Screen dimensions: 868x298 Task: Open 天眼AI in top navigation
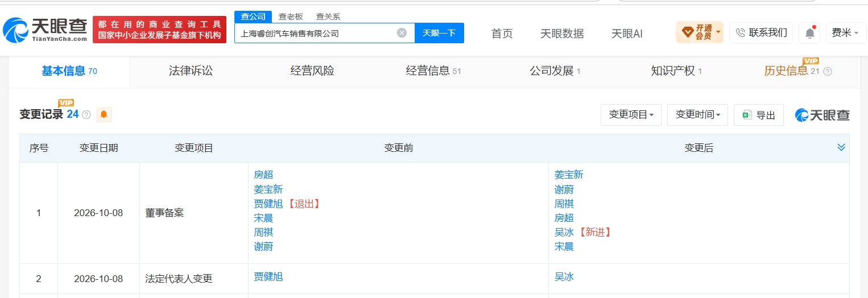pos(627,34)
